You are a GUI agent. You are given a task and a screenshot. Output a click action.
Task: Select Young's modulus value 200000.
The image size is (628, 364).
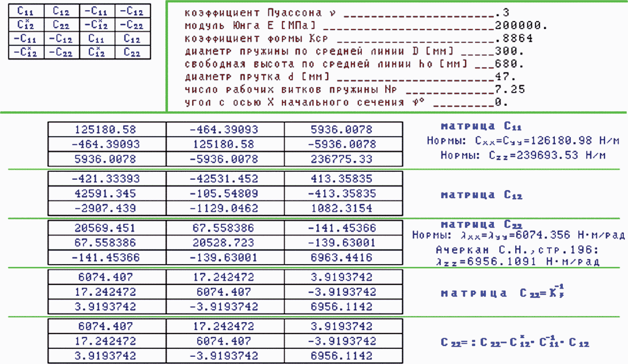click(521, 26)
